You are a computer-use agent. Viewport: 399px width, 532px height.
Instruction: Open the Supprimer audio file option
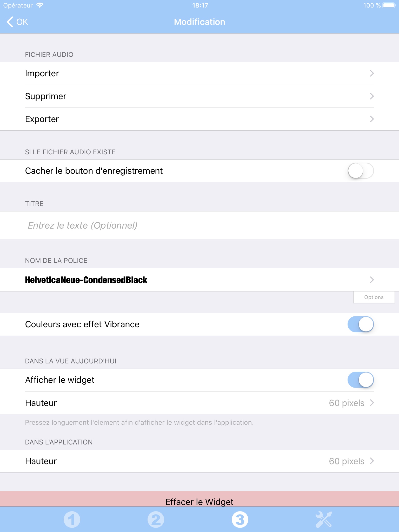pyautogui.click(x=199, y=96)
